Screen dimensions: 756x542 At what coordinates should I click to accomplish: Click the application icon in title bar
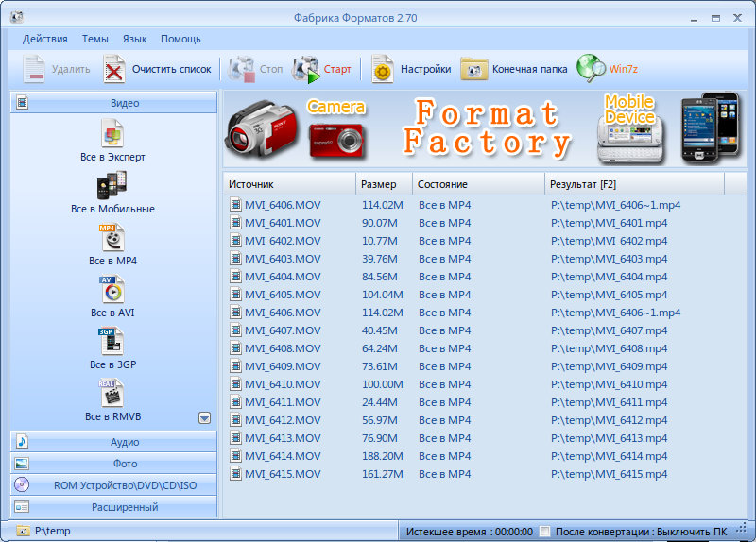click(17, 17)
